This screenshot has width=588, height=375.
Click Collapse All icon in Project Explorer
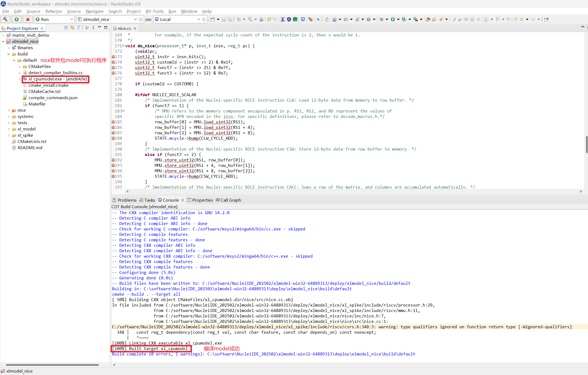[66, 28]
